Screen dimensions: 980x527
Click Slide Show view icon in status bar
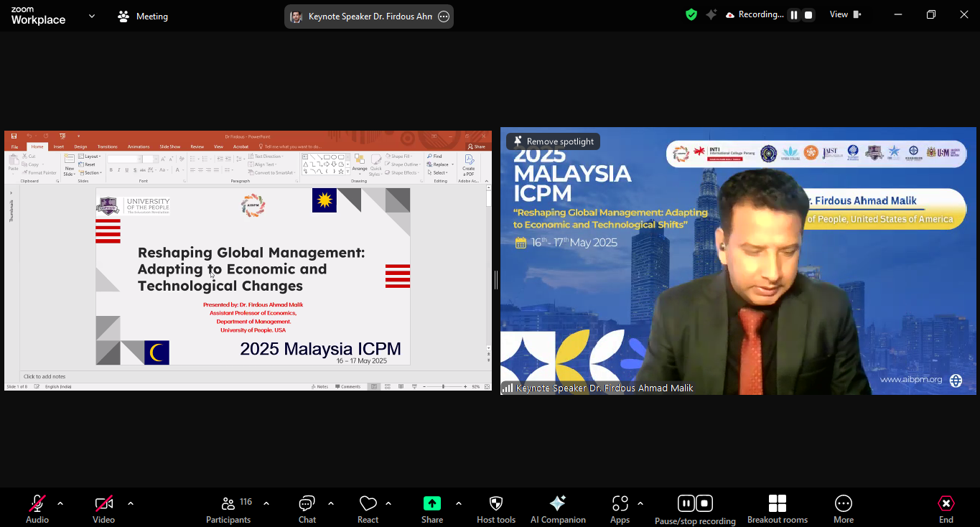tap(414, 386)
